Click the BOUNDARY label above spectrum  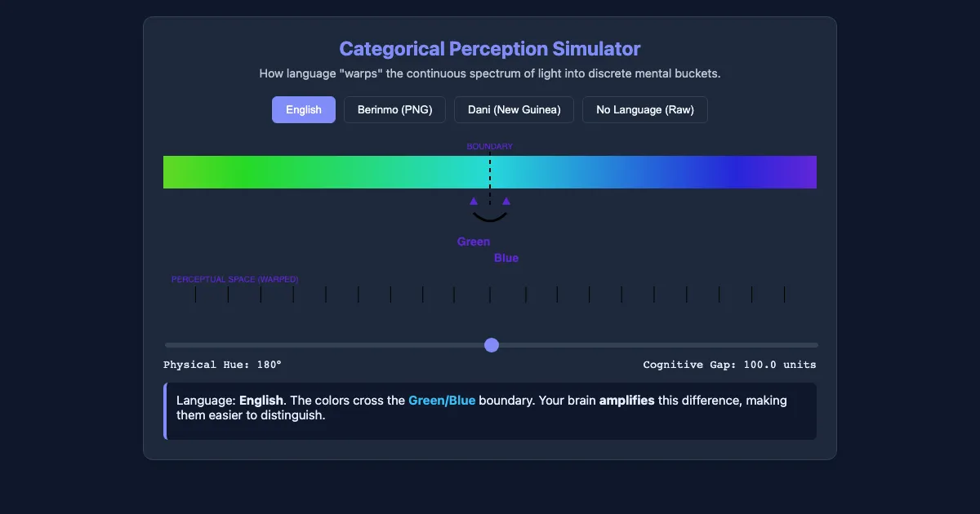490,147
